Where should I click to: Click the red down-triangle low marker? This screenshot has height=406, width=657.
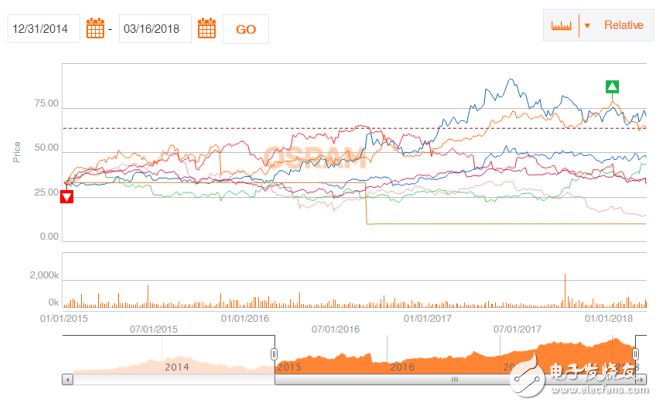[x=67, y=197]
